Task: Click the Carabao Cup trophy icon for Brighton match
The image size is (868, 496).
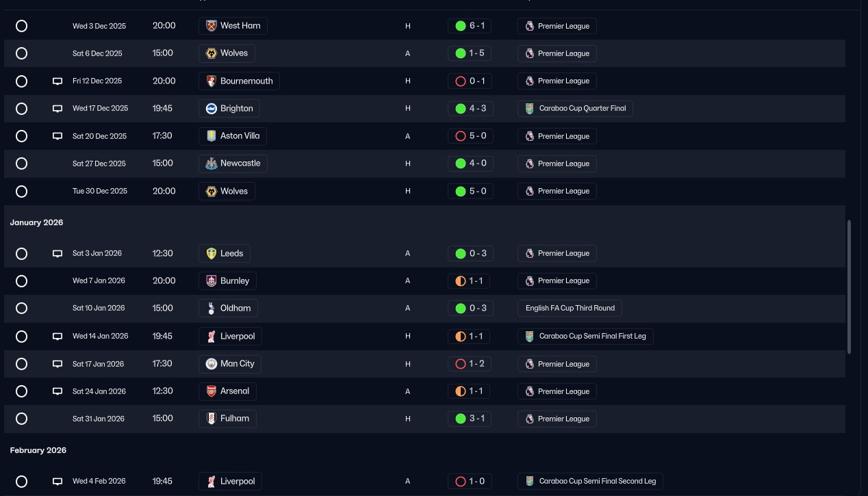Action: pos(530,108)
